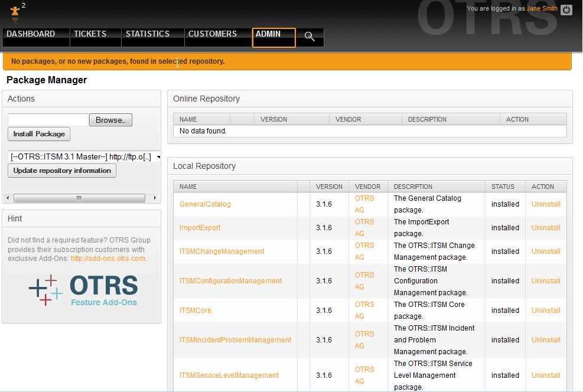
Task: Click the package file path input field
Action: click(48, 120)
